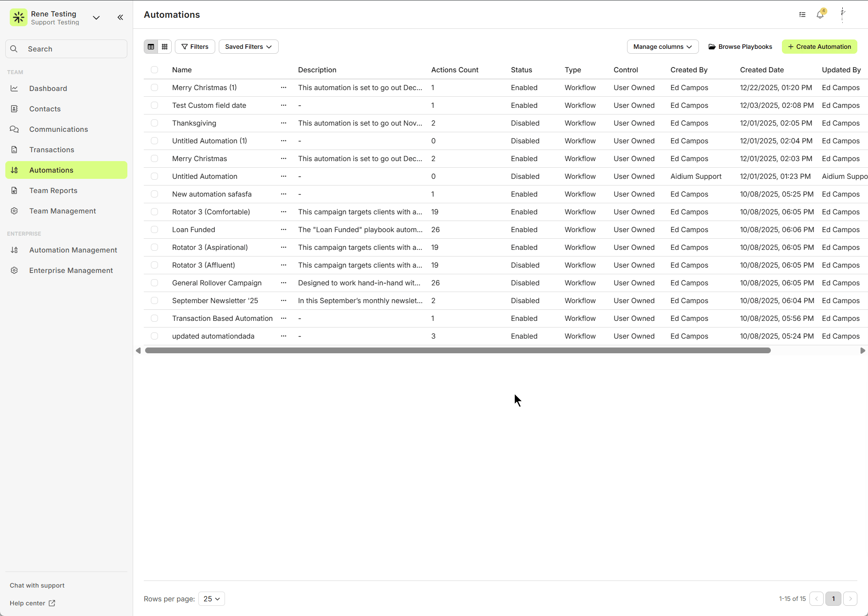Click the Browse Playbooks folder button
This screenshot has height=616, width=868.
coord(740,47)
